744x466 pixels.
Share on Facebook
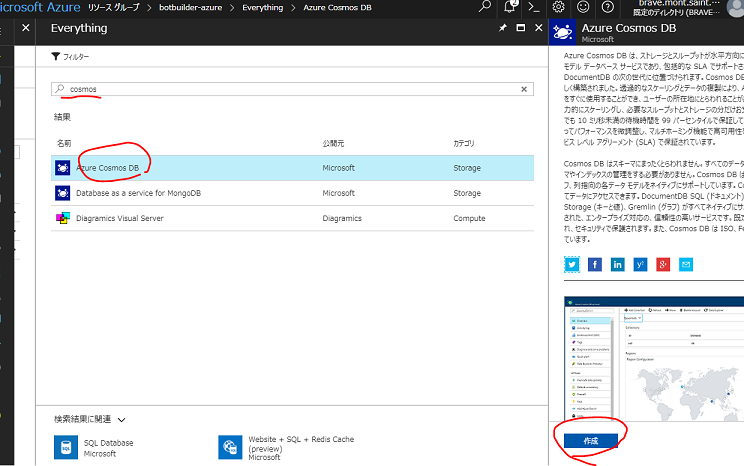pos(595,265)
